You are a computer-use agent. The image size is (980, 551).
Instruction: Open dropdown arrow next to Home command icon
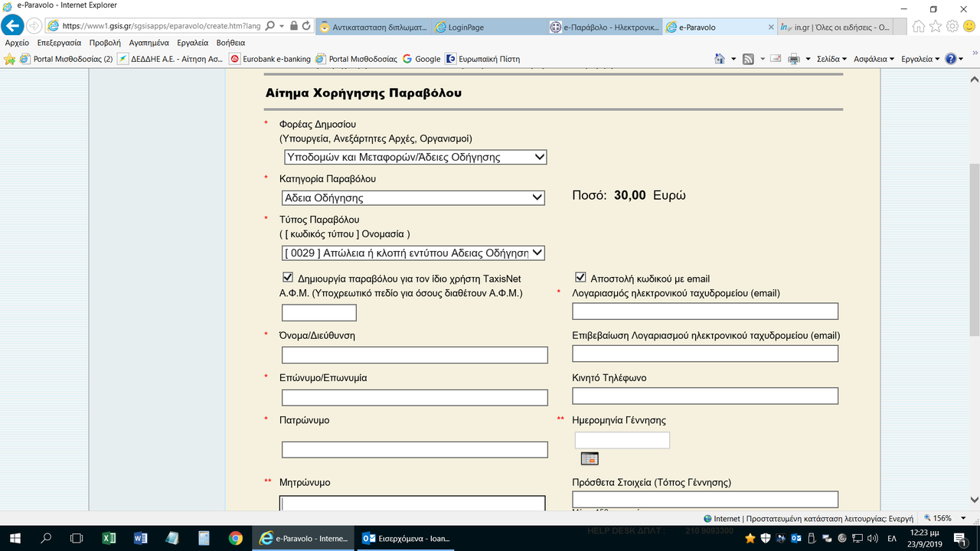pyautogui.click(x=733, y=59)
